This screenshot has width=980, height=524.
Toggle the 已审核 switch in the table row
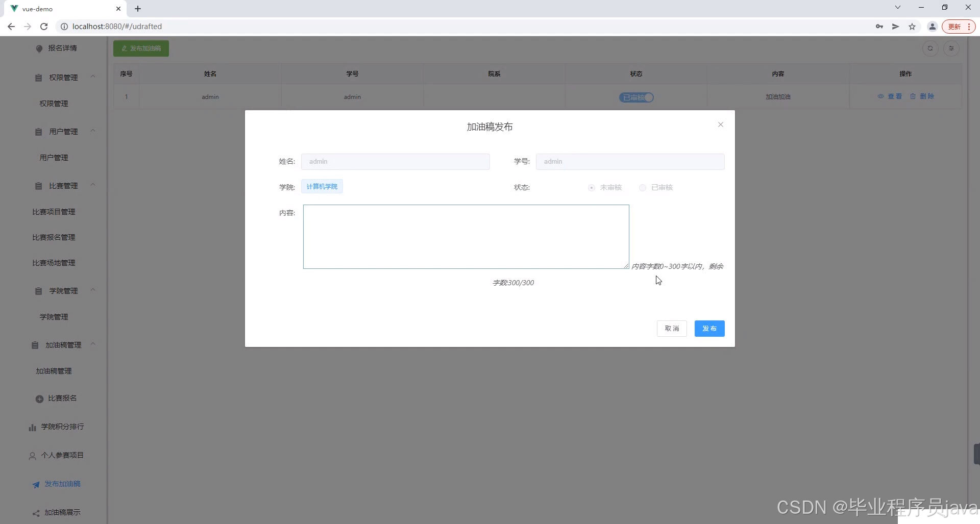click(x=635, y=97)
